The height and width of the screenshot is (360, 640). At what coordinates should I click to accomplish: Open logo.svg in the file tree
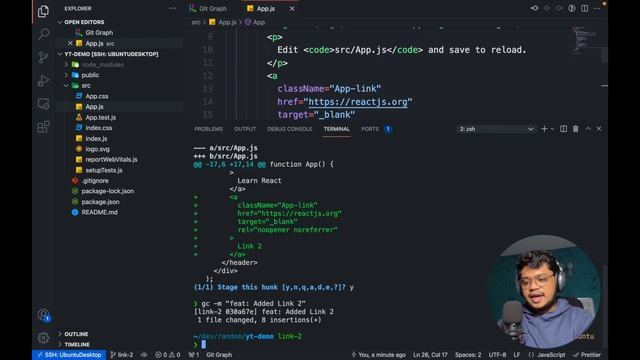tap(97, 149)
